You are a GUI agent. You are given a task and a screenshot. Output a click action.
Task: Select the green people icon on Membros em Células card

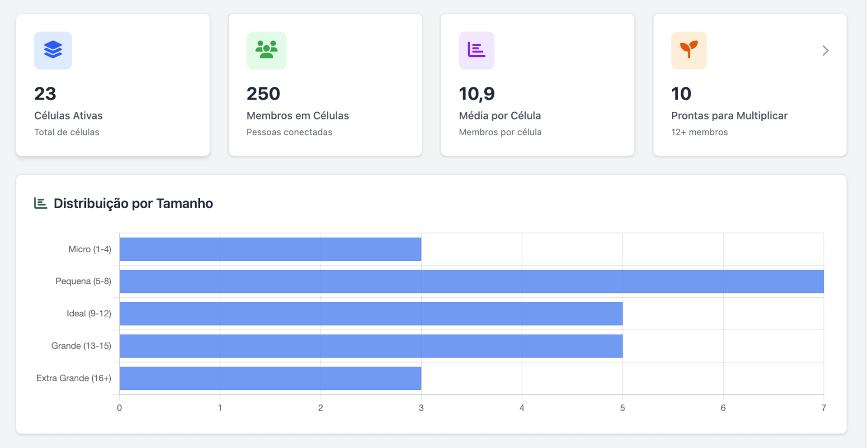click(x=266, y=50)
